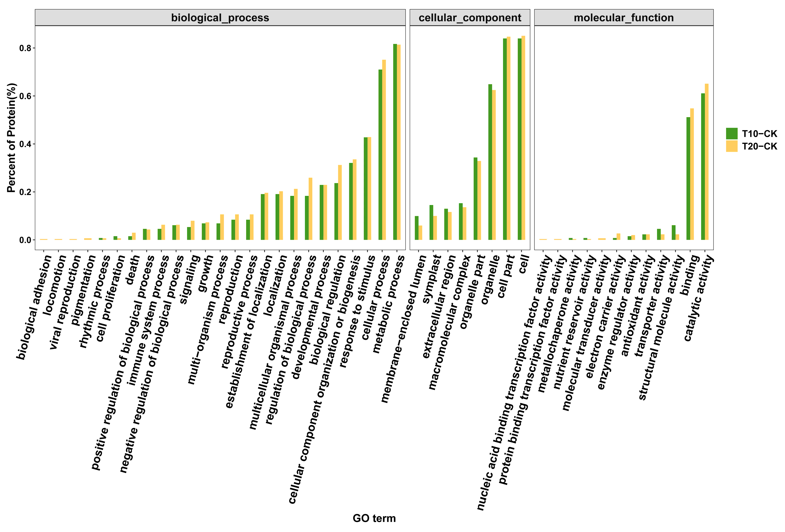This screenshot has height=532, width=785.
Task: Click the green binding bar
Action: [688, 178]
